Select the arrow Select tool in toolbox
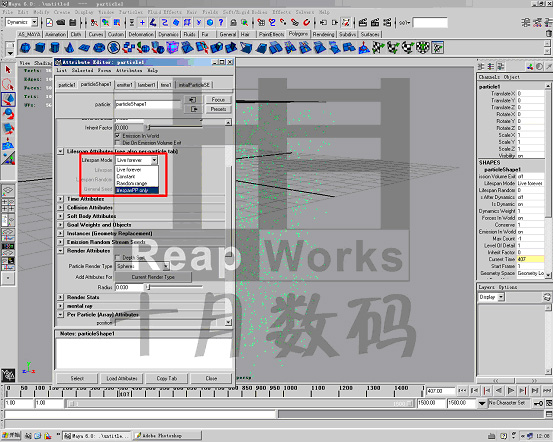The width and height of the screenshot is (553, 442). point(8,70)
